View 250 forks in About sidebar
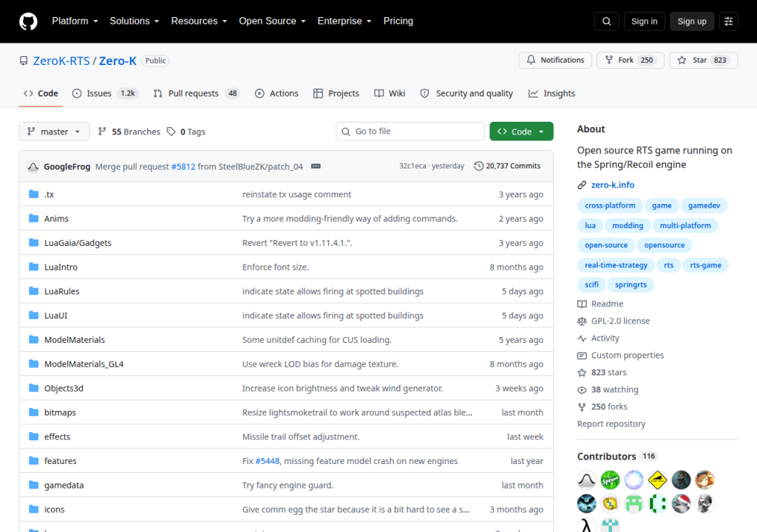The height and width of the screenshot is (532, 757). [602, 406]
